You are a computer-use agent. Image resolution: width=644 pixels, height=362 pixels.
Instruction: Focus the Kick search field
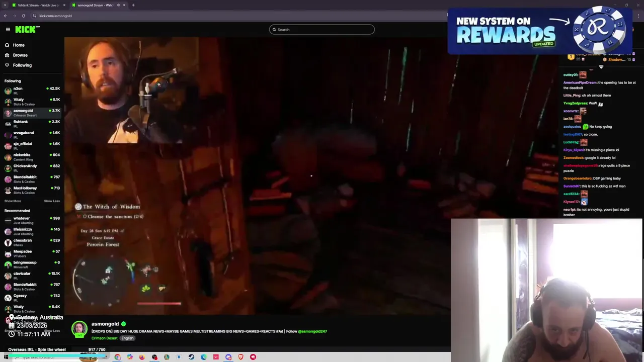(322, 30)
